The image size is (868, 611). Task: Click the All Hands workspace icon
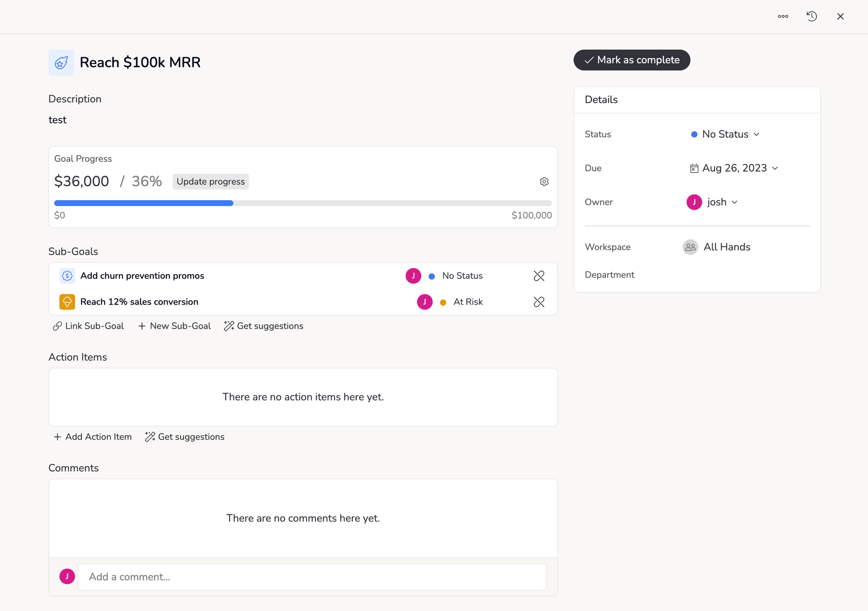pos(690,247)
